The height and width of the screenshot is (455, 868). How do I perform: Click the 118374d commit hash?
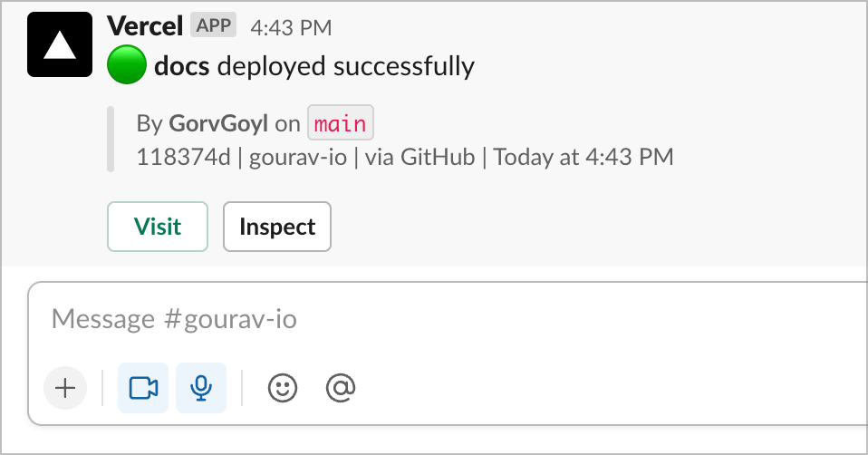183,157
